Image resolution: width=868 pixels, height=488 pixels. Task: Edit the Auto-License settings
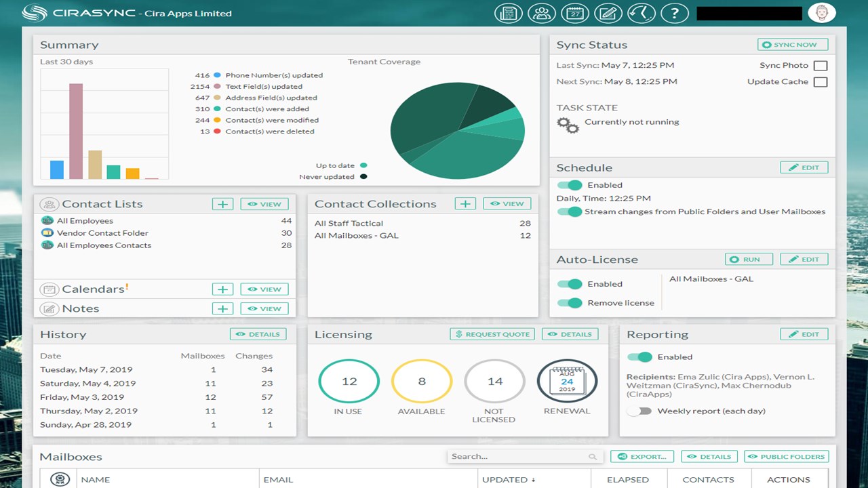click(804, 259)
